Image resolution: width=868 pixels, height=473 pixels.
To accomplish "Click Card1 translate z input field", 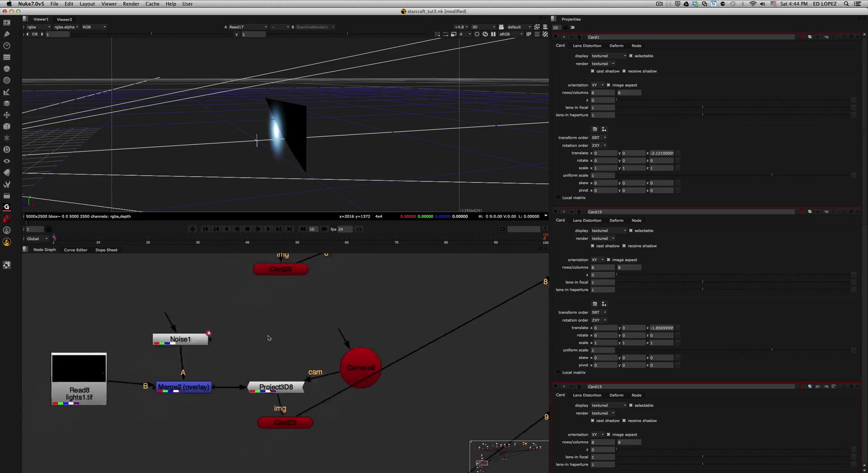I will click(662, 153).
